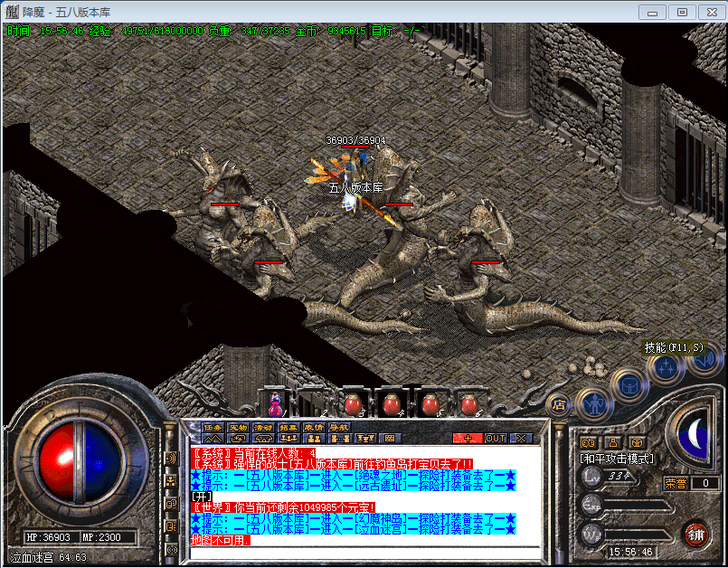
Task: Use the purple potion in belt slot 1
Action: (x=276, y=402)
